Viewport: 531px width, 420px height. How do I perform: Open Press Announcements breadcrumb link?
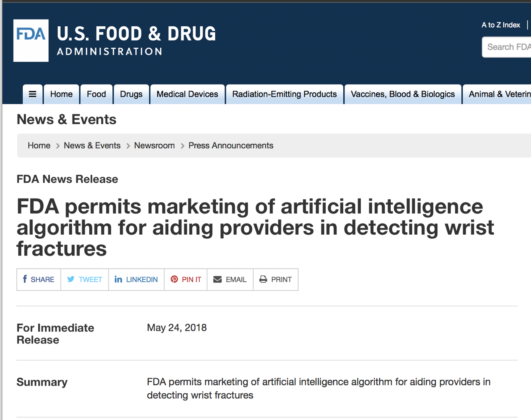click(x=231, y=145)
